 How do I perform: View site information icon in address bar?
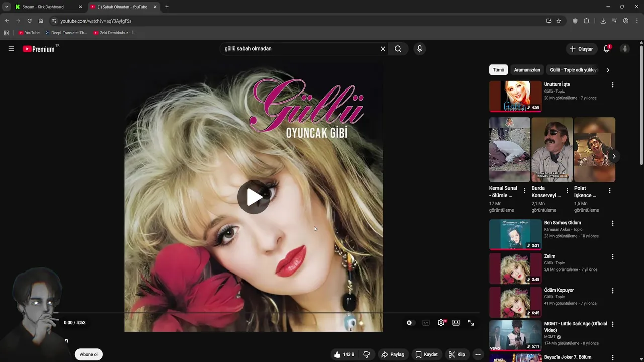click(54, 21)
